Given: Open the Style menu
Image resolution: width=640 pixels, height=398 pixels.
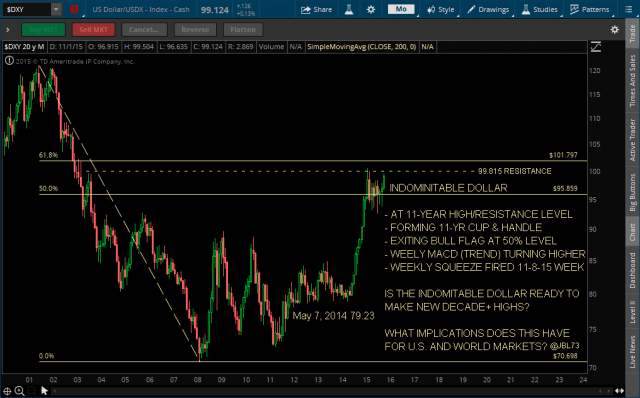Looking at the screenshot, I should (440, 9).
